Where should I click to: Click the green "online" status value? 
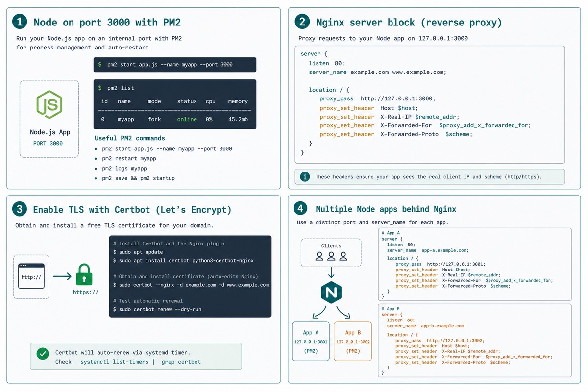tap(187, 119)
